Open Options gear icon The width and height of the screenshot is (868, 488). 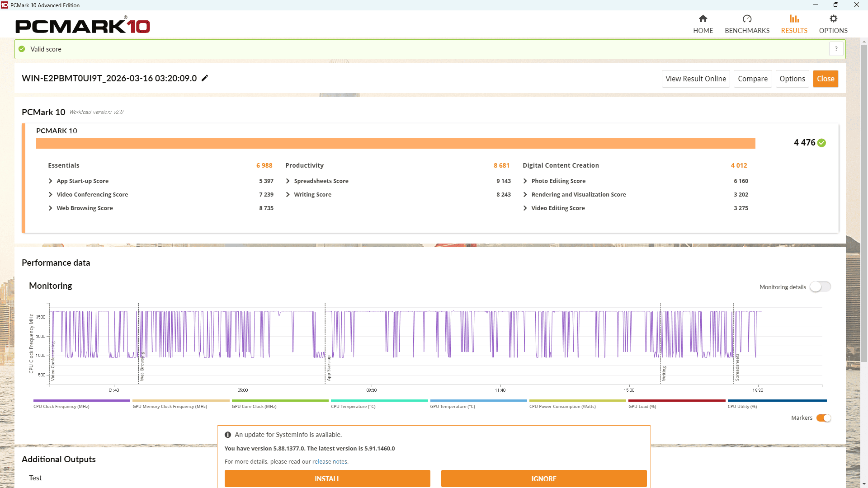tap(833, 19)
